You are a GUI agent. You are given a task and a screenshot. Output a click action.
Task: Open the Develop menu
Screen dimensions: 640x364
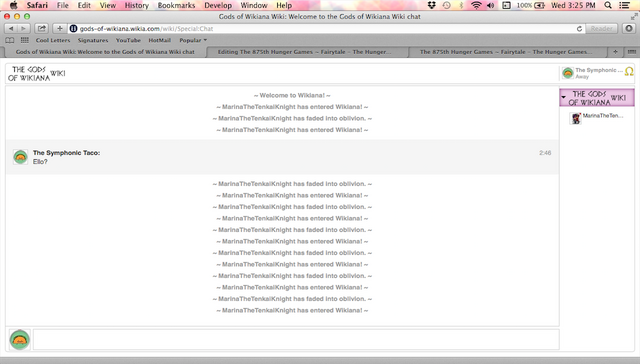coord(218,5)
